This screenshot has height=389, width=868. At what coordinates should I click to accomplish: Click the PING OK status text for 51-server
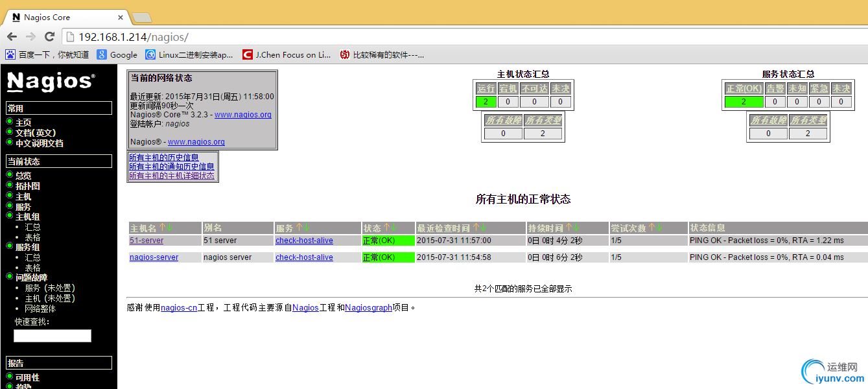click(x=767, y=241)
